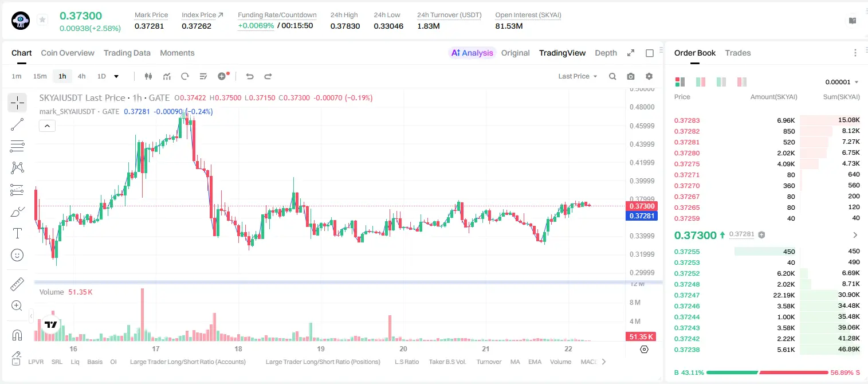
Task: Take a chart snapshot with camera icon
Action: [631, 76]
